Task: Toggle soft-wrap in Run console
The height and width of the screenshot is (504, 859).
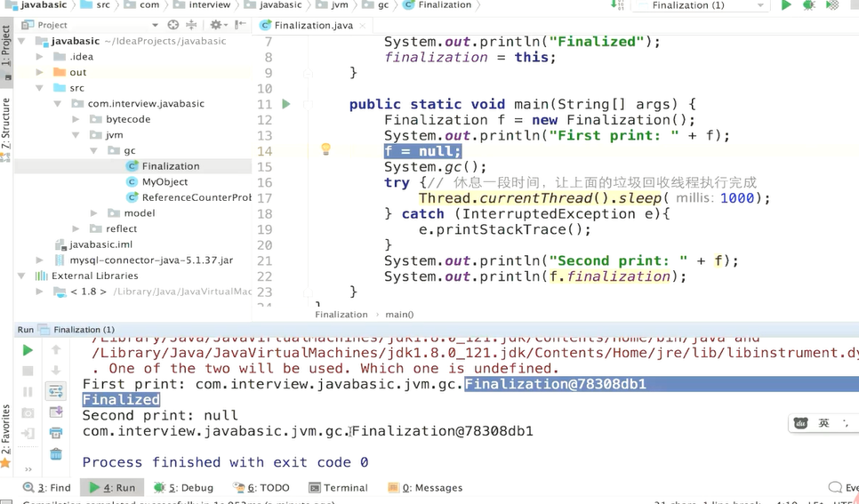Action: coord(56,391)
